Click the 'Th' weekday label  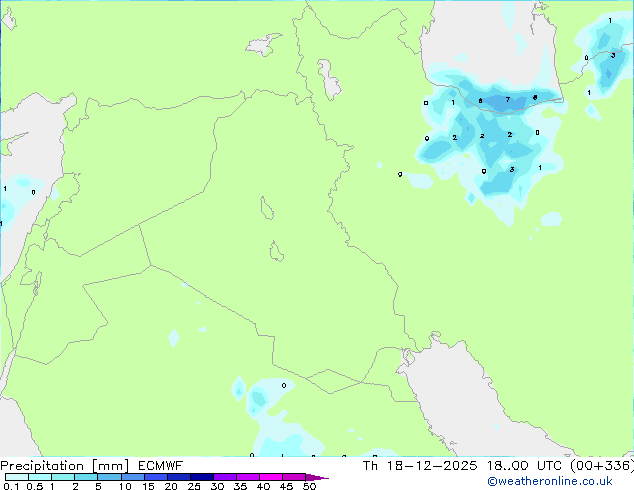coord(370,466)
